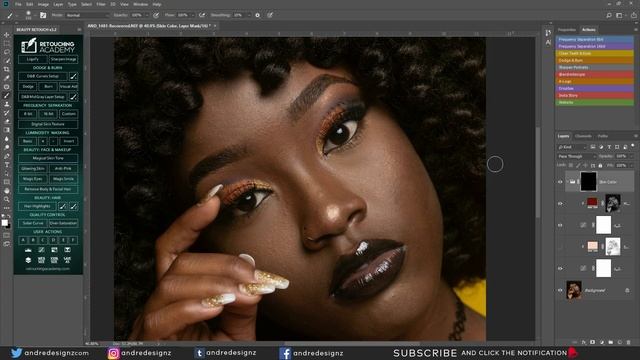Click the Background layer thumbnail

(x=573, y=290)
